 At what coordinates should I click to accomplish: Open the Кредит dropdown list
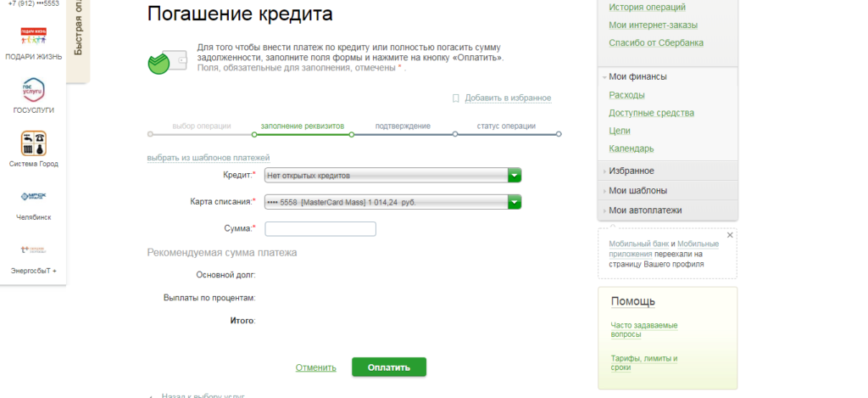pyautogui.click(x=514, y=176)
